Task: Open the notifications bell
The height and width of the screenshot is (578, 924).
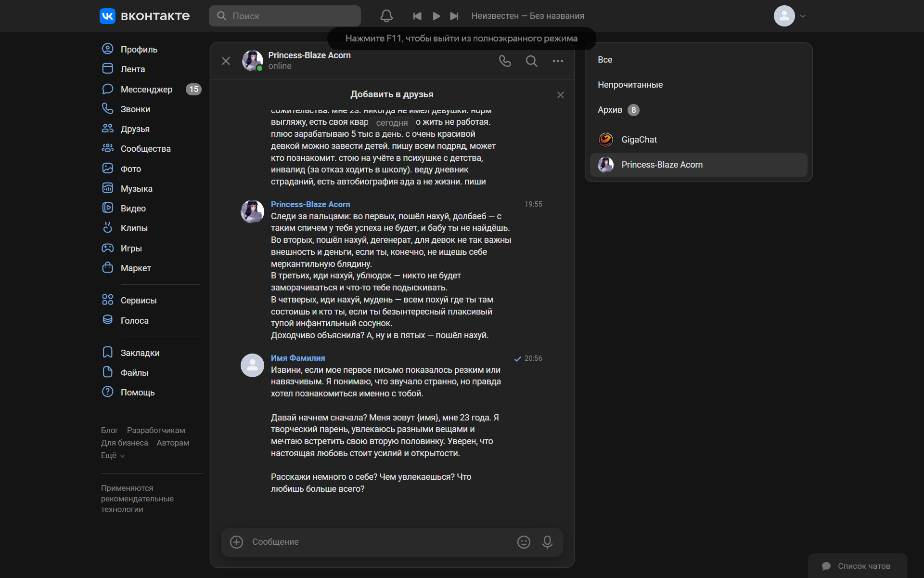Action: tap(386, 16)
